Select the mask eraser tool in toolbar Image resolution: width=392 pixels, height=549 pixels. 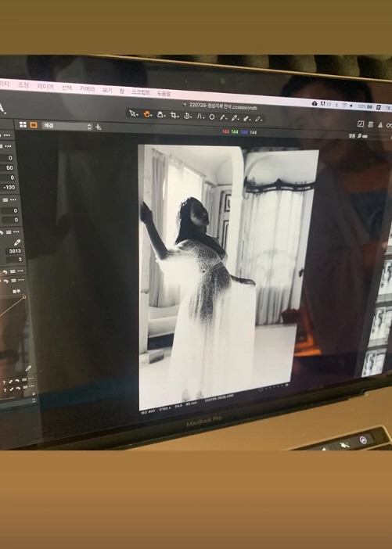coord(246,119)
